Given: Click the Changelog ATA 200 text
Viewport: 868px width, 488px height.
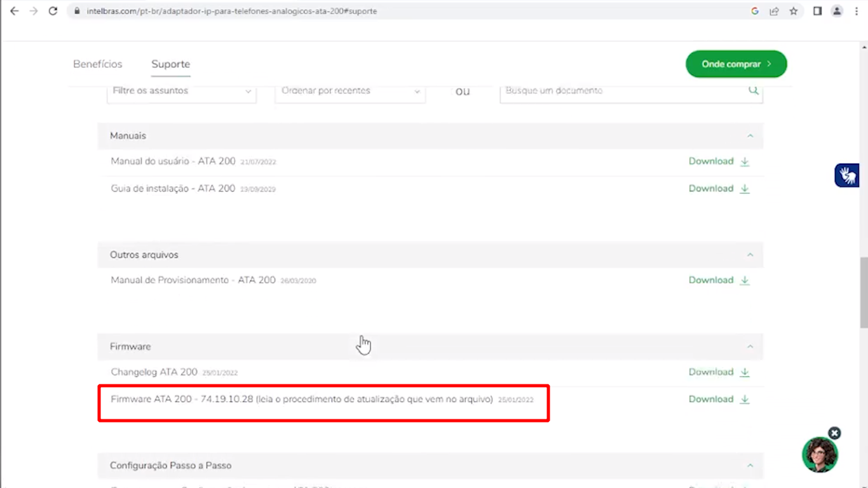Looking at the screenshot, I should [x=154, y=372].
